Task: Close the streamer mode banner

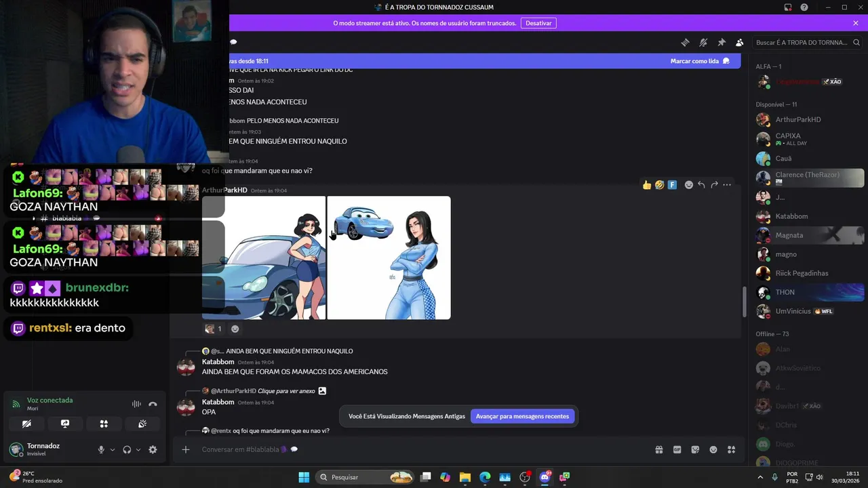Action: coord(856,23)
